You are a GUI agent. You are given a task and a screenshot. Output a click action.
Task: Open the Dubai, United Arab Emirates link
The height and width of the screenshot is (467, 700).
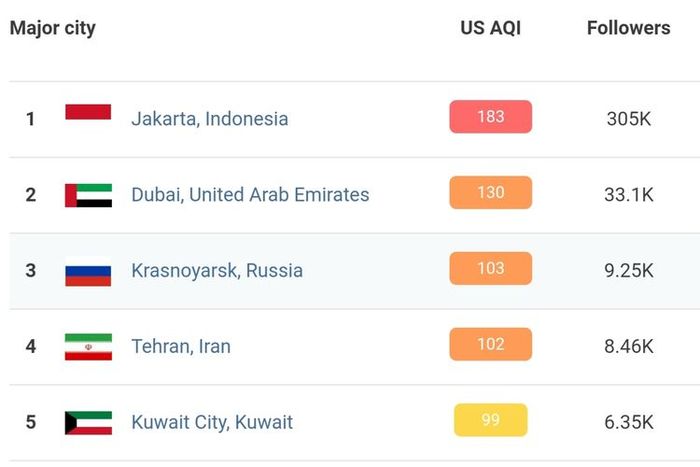[x=250, y=195]
